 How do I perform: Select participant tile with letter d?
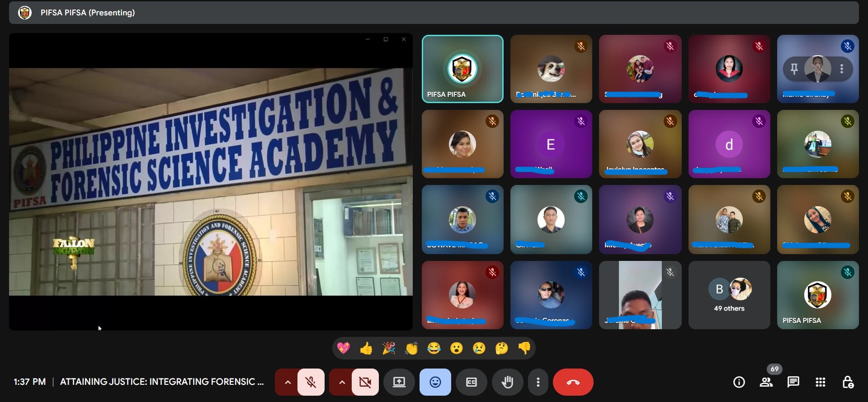[729, 144]
